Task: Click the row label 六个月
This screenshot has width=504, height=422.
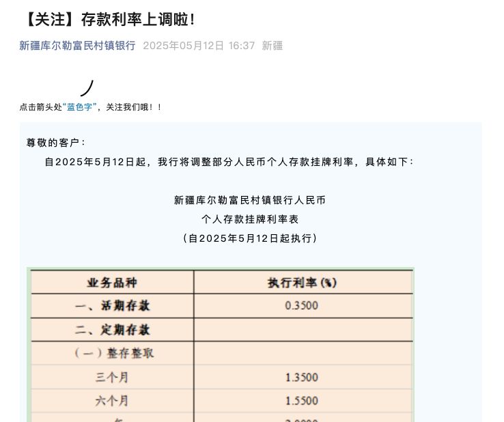Action: point(112,401)
